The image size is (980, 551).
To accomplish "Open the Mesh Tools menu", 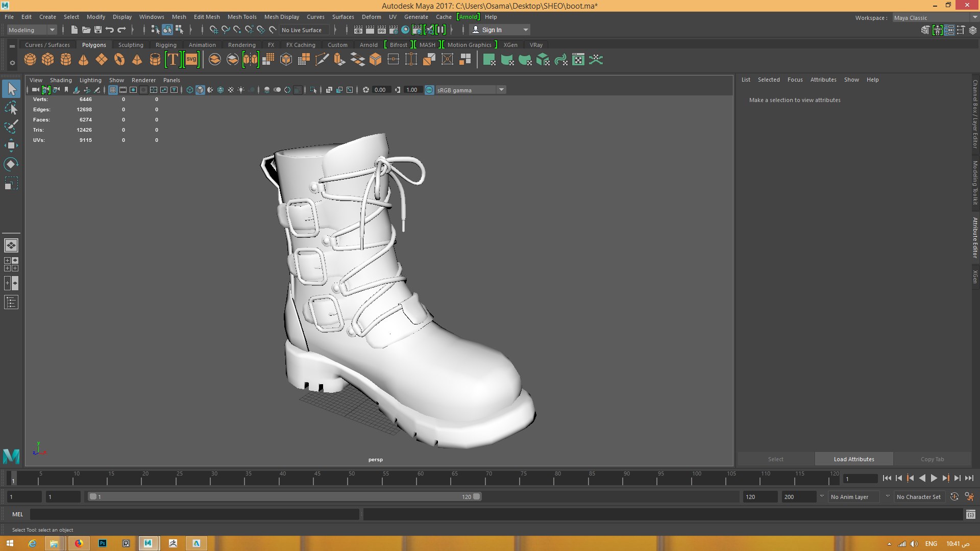I will (242, 17).
